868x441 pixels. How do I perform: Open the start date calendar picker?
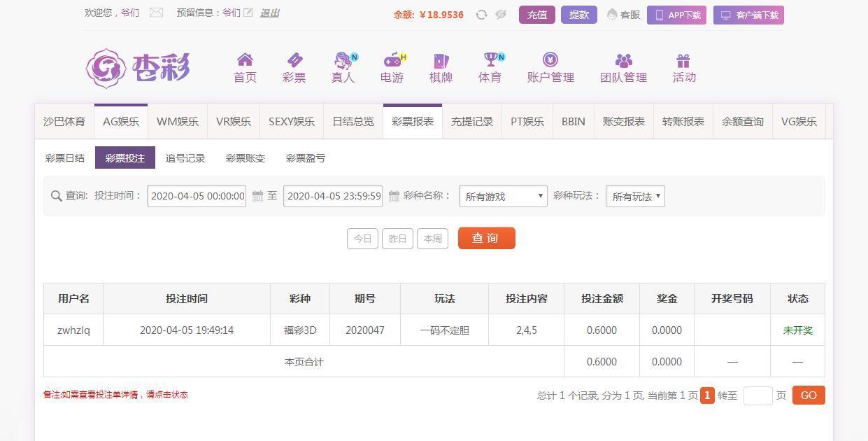[257, 196]
